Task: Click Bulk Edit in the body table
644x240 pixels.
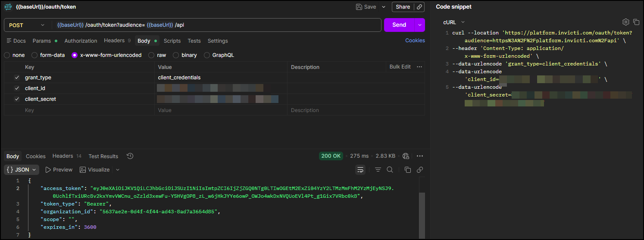Action: point(400,67)
